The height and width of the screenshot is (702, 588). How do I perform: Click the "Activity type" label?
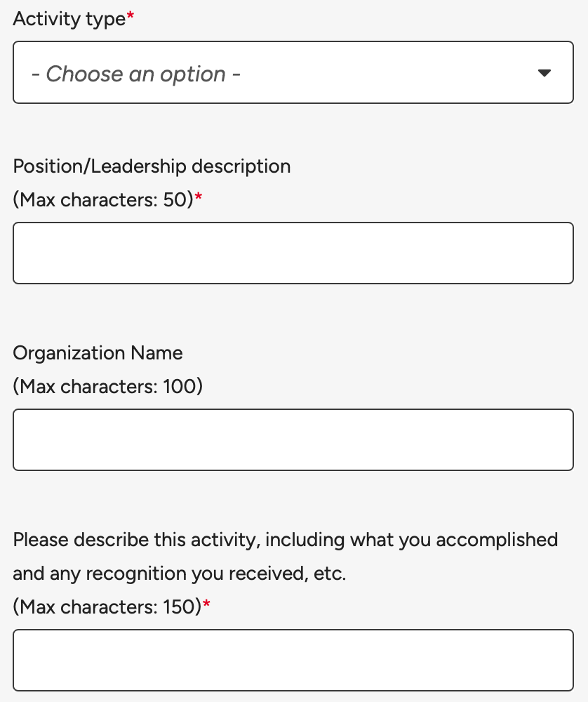[x=69, y=19]
